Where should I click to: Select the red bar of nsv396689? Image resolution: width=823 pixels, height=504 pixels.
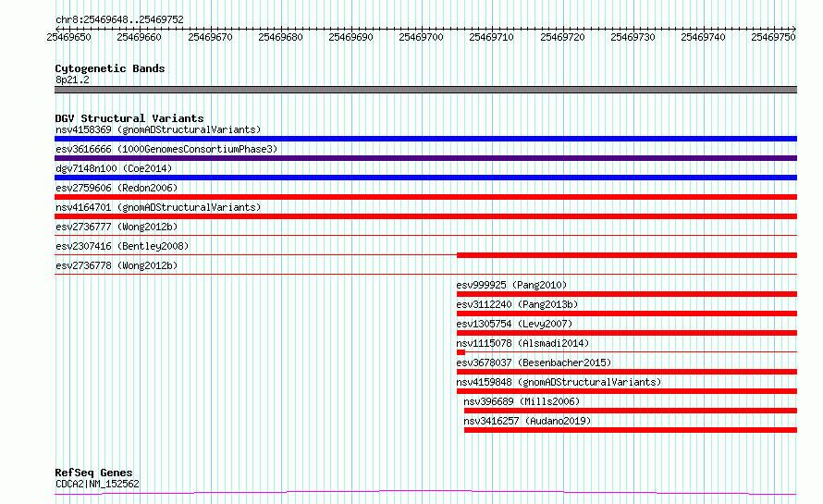pos(631,411)
